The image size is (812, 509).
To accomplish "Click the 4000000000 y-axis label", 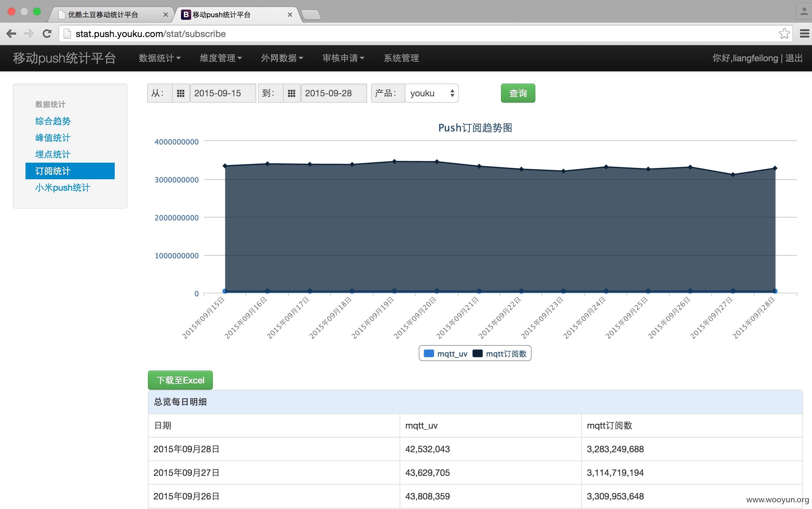I will pos(177,142).
